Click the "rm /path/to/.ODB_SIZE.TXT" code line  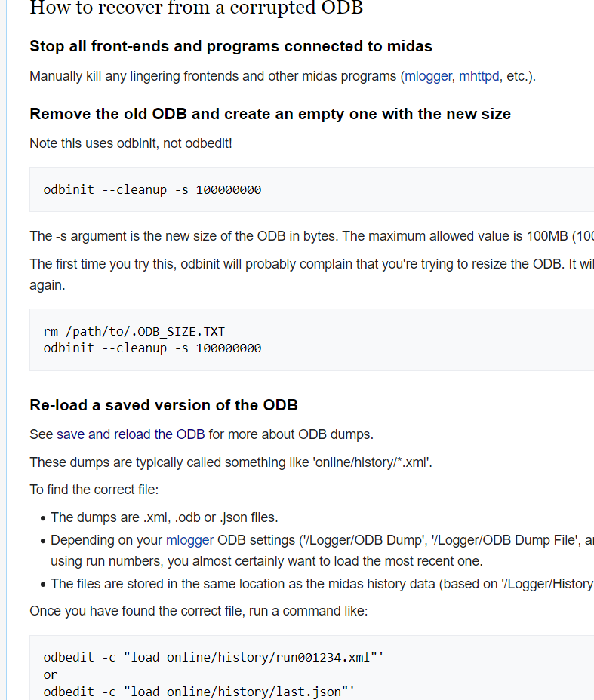tap(134, 331)
